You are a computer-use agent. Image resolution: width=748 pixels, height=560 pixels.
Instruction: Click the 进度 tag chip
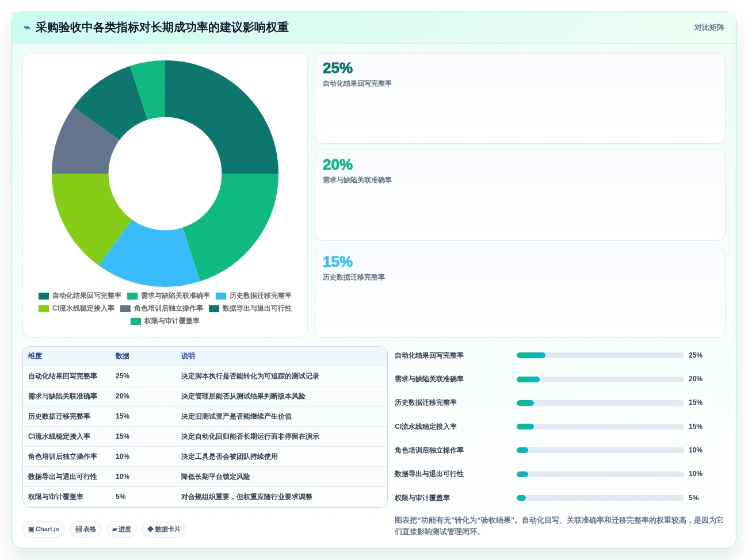pos(121,530)
